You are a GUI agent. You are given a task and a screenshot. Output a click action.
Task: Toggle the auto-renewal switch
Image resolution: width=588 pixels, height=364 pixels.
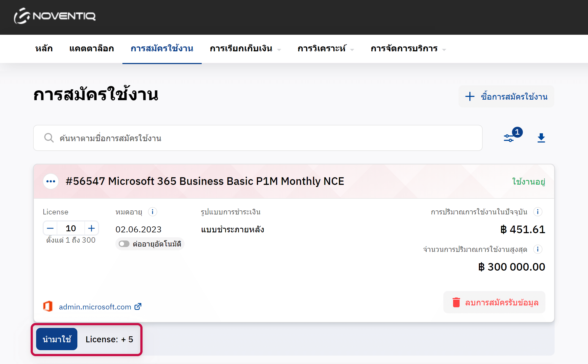coord(124,244)
